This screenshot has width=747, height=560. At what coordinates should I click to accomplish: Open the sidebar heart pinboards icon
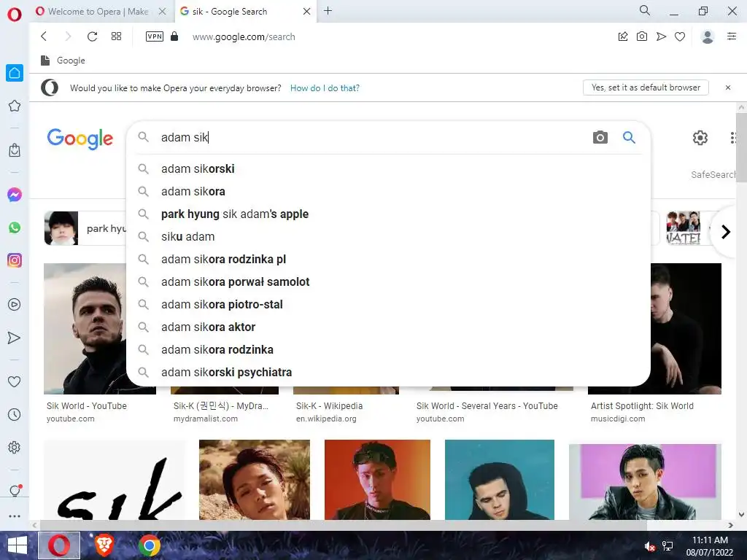(15, 381)
